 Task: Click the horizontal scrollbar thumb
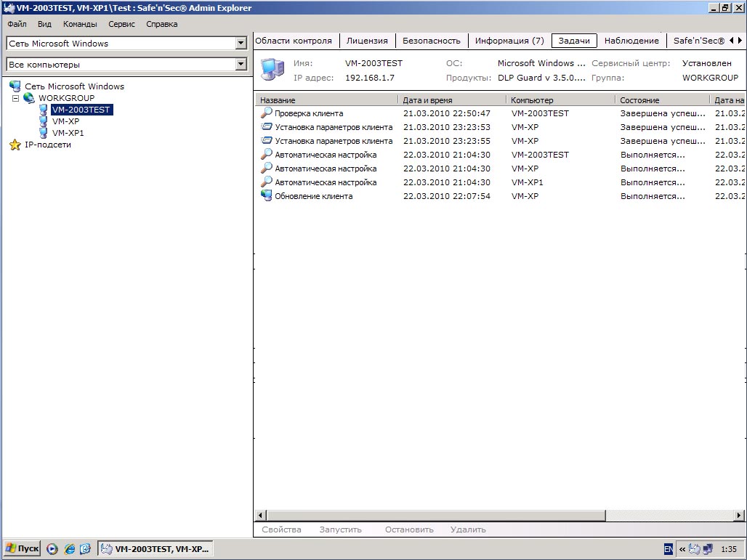pyautogui.click(x=436, y=515)
